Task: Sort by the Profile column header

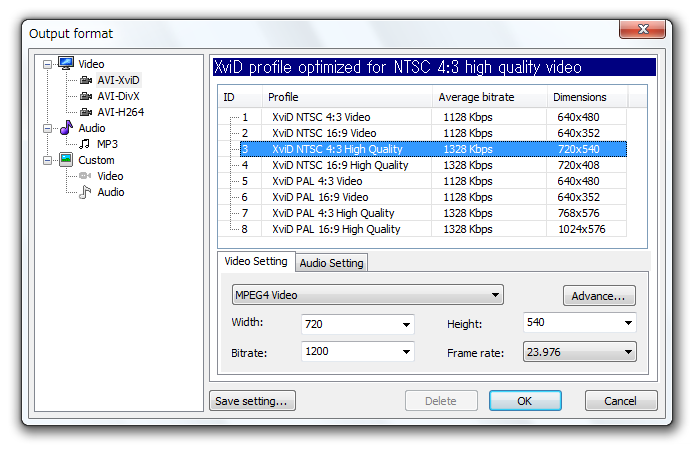Action: point(347,97)
